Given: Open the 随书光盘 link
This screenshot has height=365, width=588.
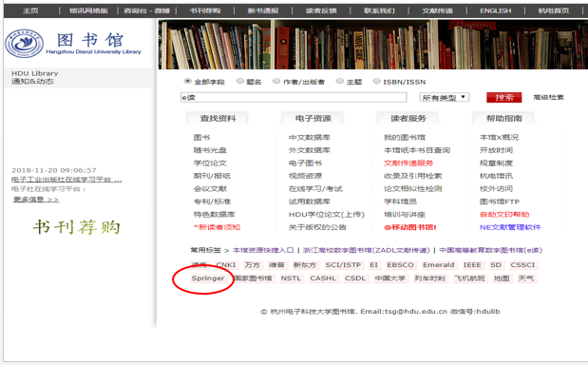Looking at the screenshot, I should 210,150.
